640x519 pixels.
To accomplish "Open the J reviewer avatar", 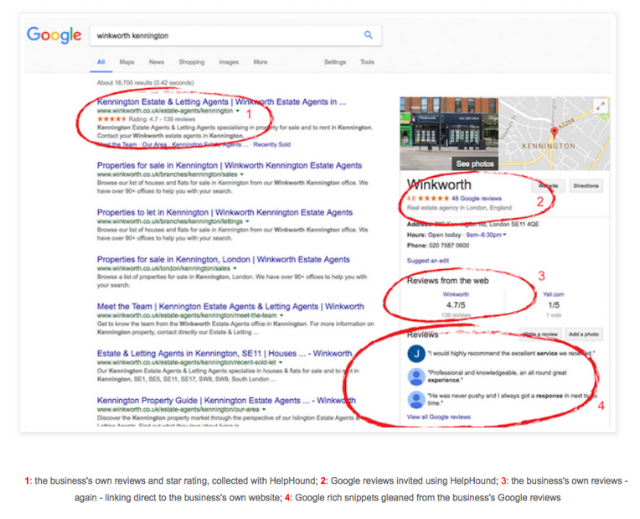I will (416, 353).
